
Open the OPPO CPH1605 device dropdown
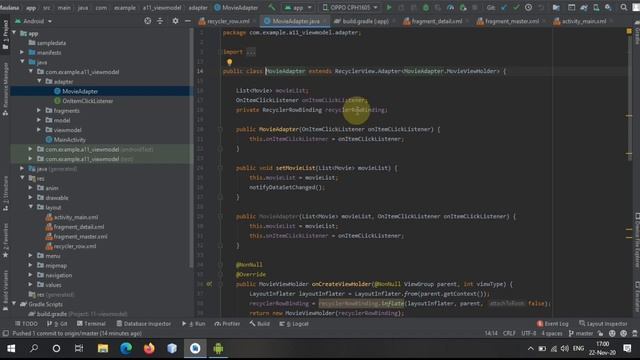point(349,7)
